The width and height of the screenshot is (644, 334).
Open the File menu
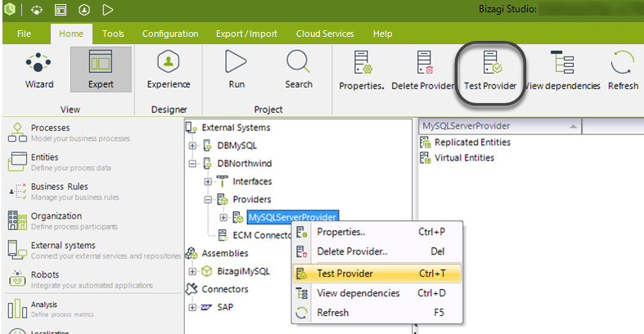[x=24, y=34]
